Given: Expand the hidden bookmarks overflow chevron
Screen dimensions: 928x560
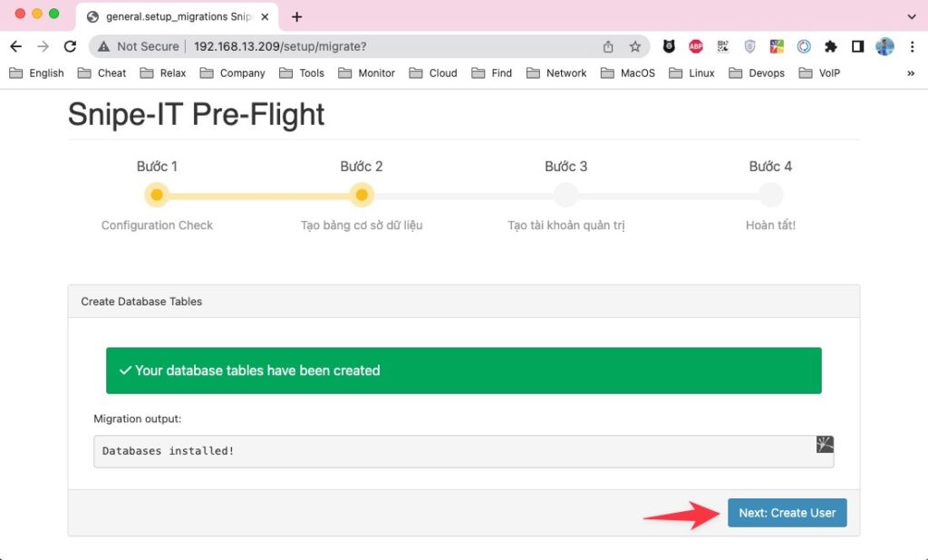Looking at the screenshot, I should click(911, 72).
